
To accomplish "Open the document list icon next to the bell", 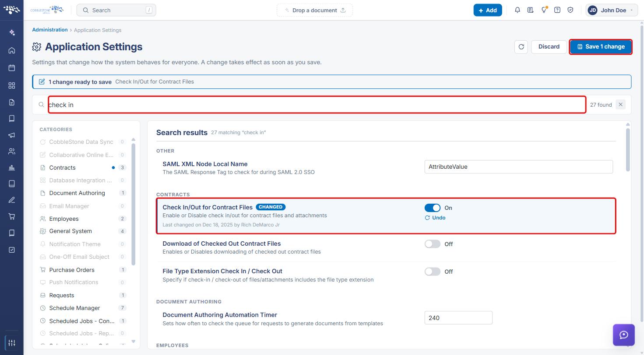I will point(530,10).
